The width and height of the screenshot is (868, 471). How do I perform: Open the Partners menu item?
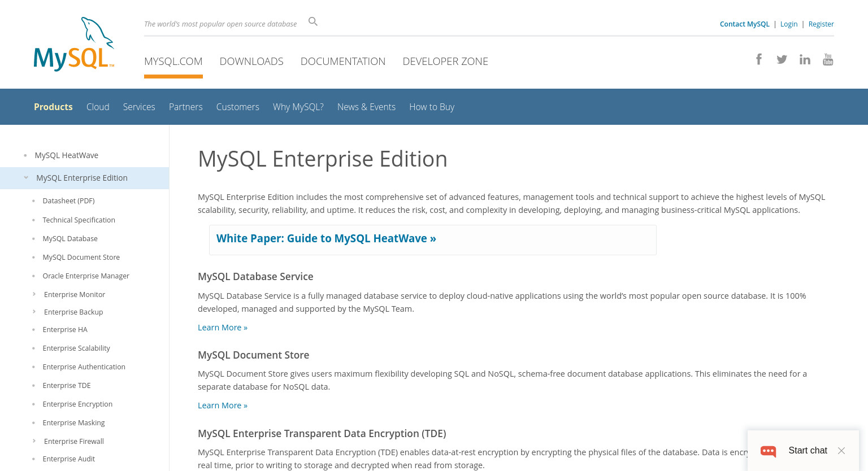(185, 107)
